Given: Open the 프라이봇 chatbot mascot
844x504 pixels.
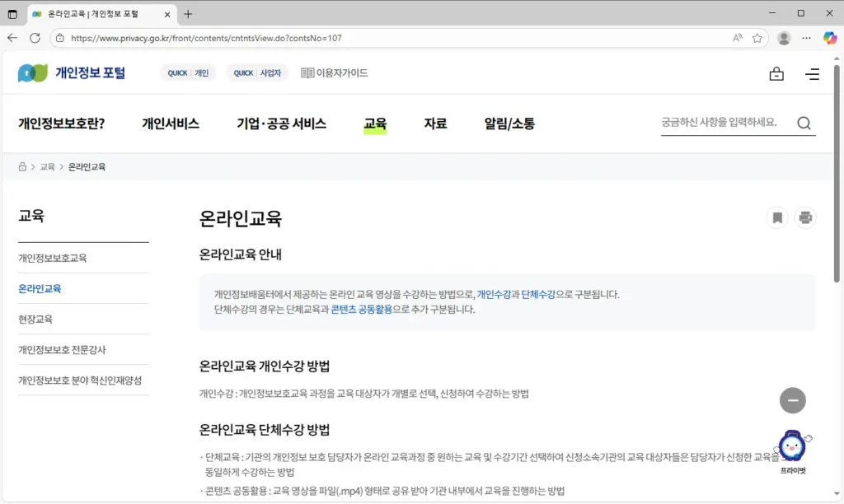Looking at the screenshot, I should click(792, 447).
